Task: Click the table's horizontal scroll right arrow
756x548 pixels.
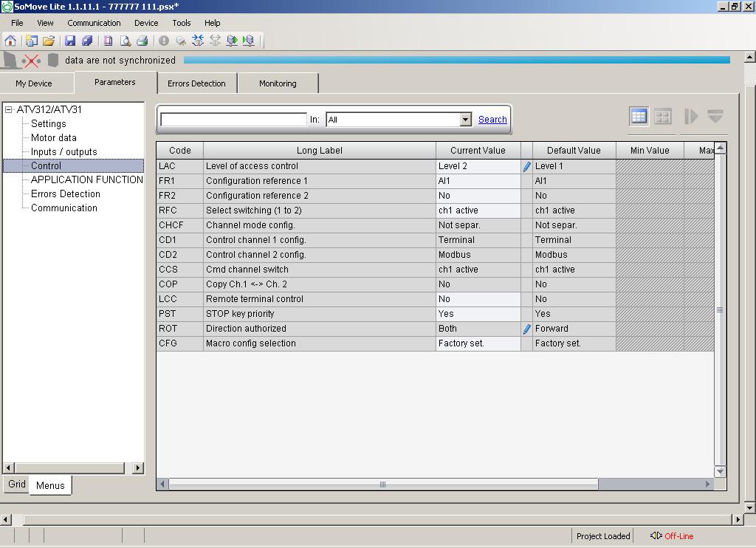Action: click(708, 484)
